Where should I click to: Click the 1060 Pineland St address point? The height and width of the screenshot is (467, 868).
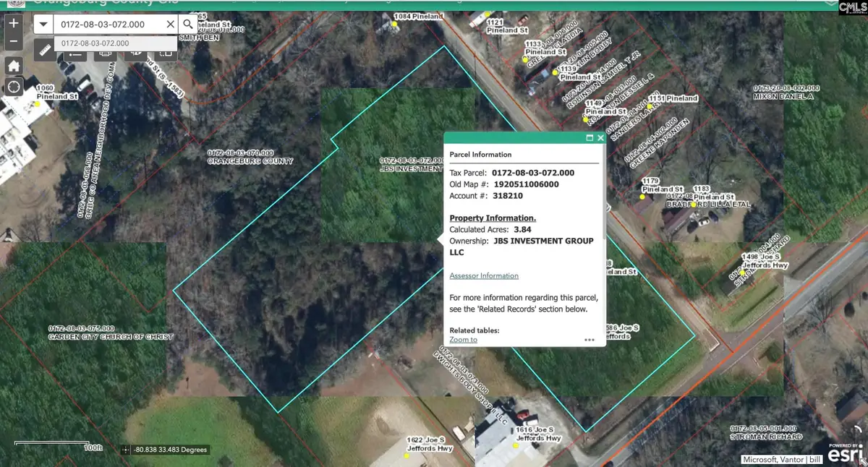38,104
